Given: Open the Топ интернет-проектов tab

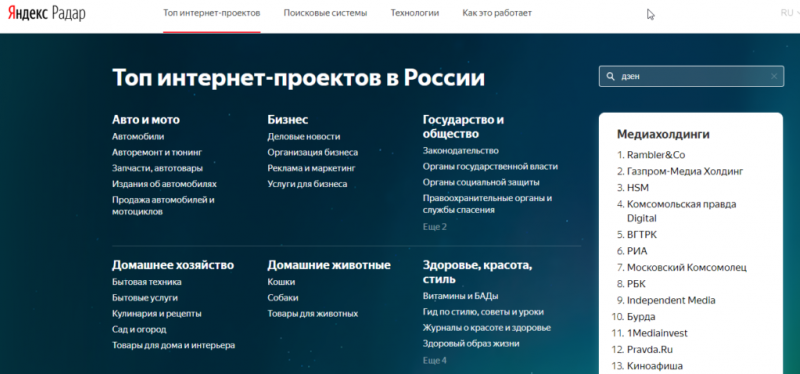Looking at the screenshot, I should coord(212,13).
